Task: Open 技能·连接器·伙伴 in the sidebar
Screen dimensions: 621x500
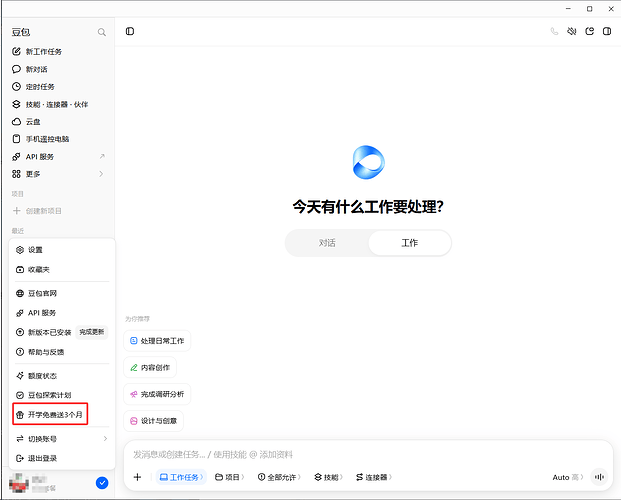Action: 50,104
